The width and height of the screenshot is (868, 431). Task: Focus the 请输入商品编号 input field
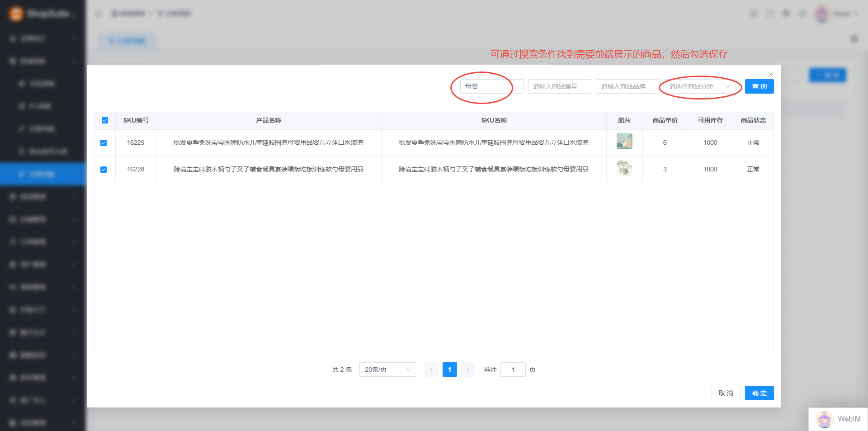click(x=559, y=86)
